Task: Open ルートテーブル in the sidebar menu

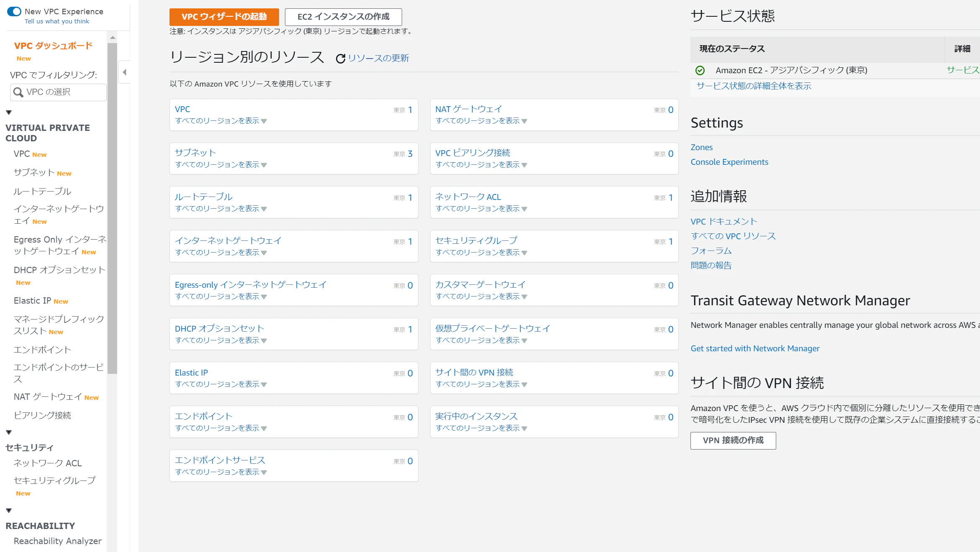Action: click(x=42, y=191)
